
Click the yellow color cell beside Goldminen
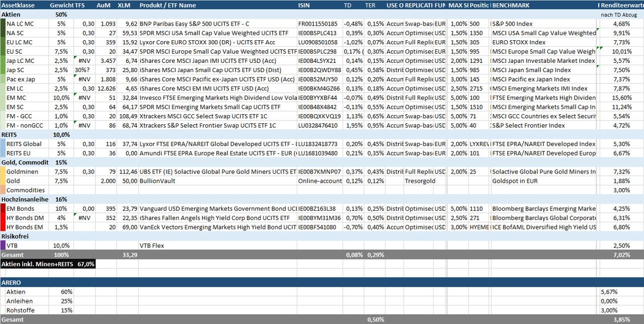pyautogui.click(x=3, y=172)
